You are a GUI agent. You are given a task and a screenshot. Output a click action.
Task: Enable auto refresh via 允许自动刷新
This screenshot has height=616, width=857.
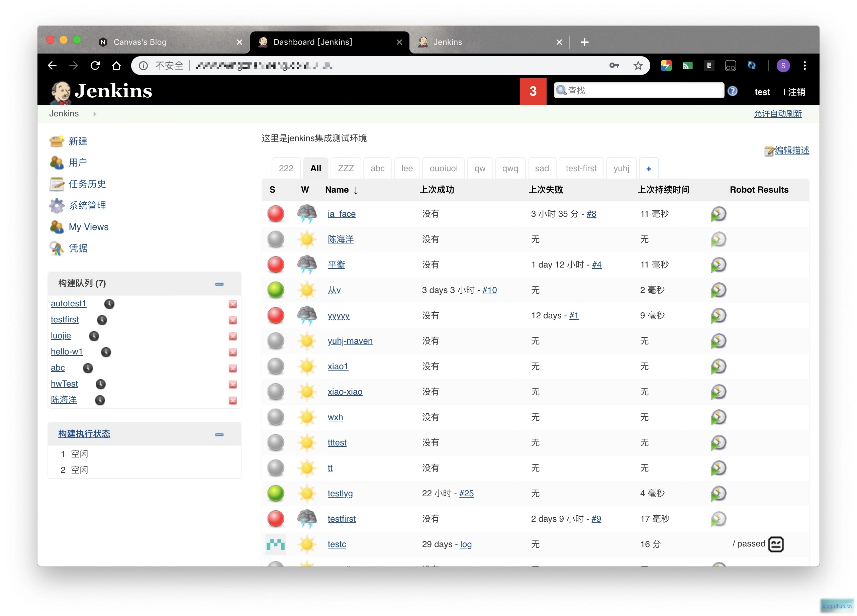778,114
